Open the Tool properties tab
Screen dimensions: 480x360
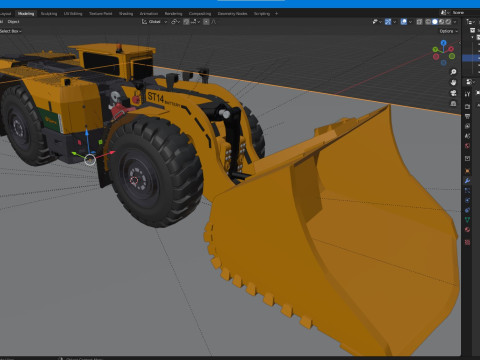[467, 94]
